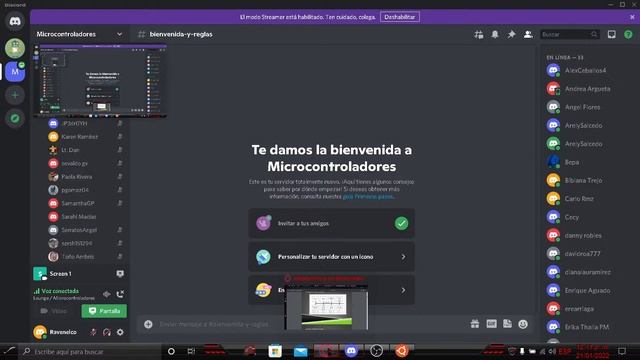Open Mail app in taskbar
This screenshot has width=640, height=360.
pos(300,351)
